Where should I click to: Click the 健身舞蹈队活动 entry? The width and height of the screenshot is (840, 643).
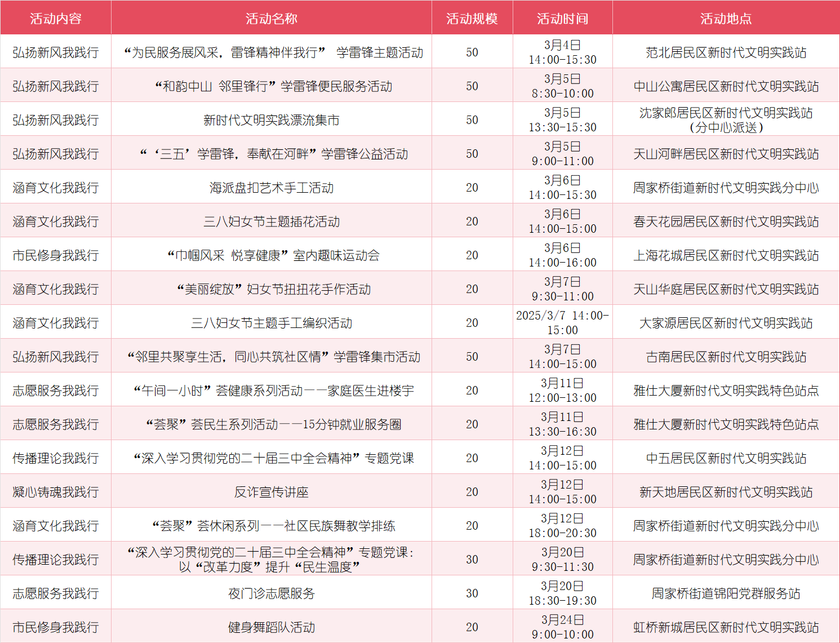pos(272,626)
